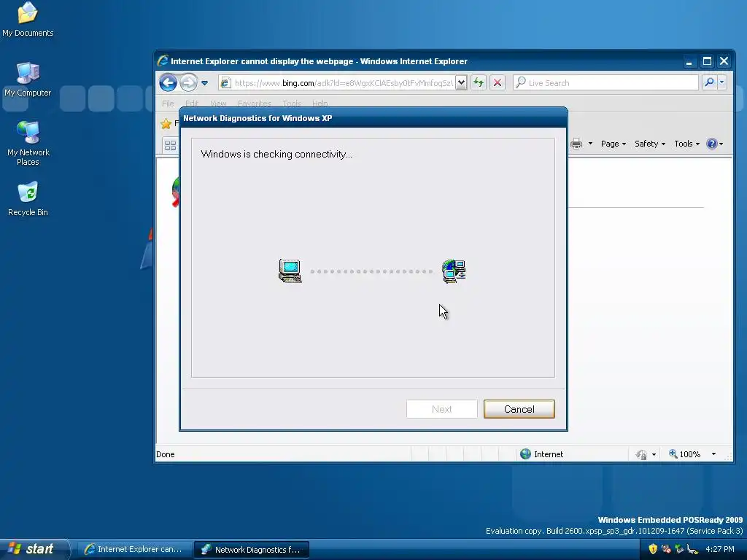Click the local computer icon in diagnostics
This screenshot has width=747, height=560.
(x=290, y=271)
